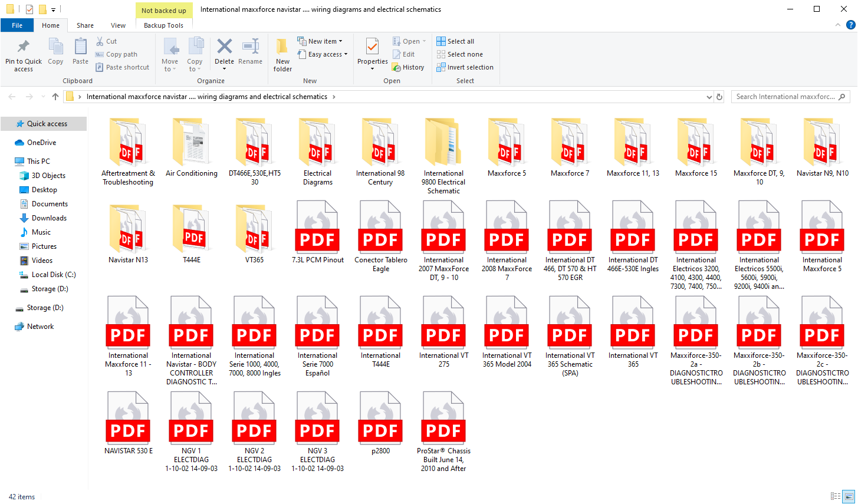The width and height of the screenshot is (858, 504).
Task: Click the Edit ribbon item
Action: click(404, 54)
